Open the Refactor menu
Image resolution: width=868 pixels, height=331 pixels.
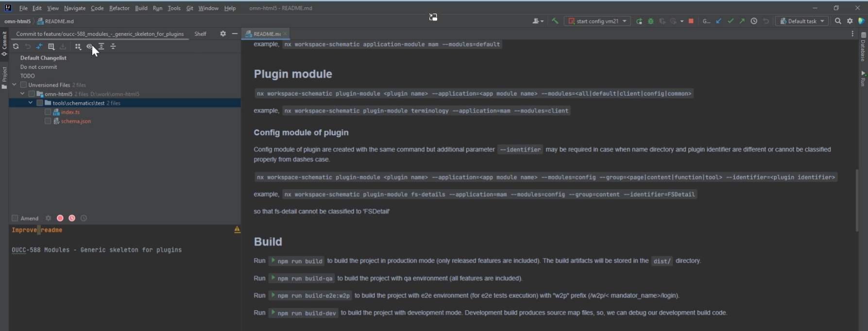coord(119,8)
